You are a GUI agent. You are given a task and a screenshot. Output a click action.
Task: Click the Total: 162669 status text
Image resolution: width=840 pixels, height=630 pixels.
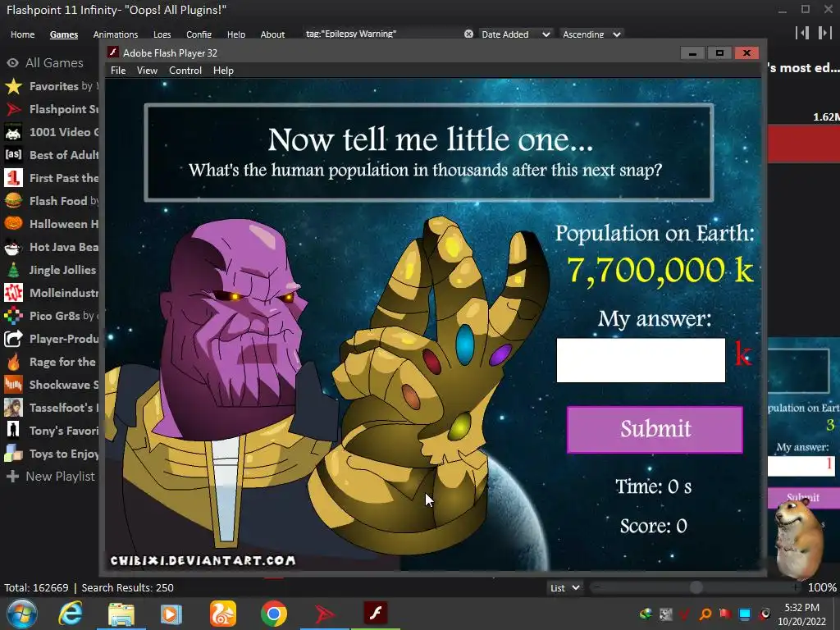[x=36, y=587]
